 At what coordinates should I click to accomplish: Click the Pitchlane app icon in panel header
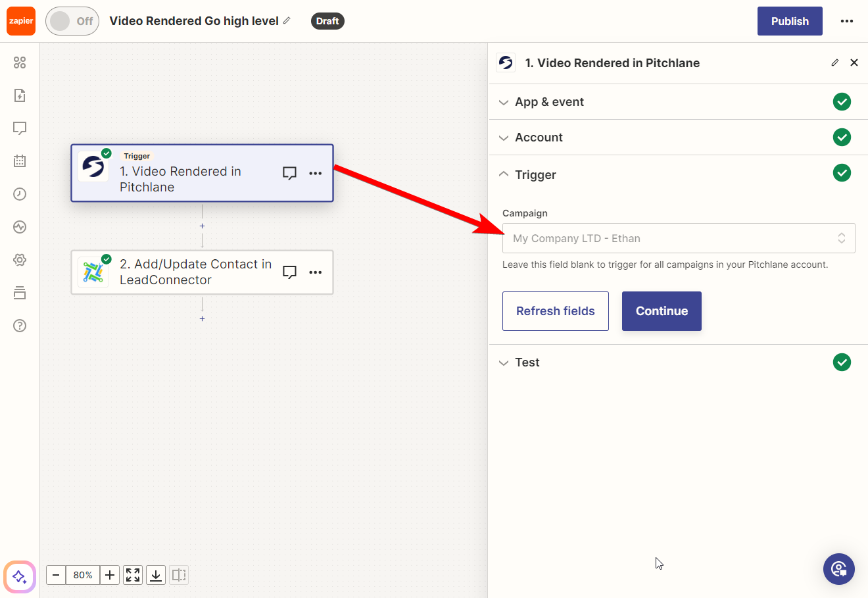(x=506, y=62)
